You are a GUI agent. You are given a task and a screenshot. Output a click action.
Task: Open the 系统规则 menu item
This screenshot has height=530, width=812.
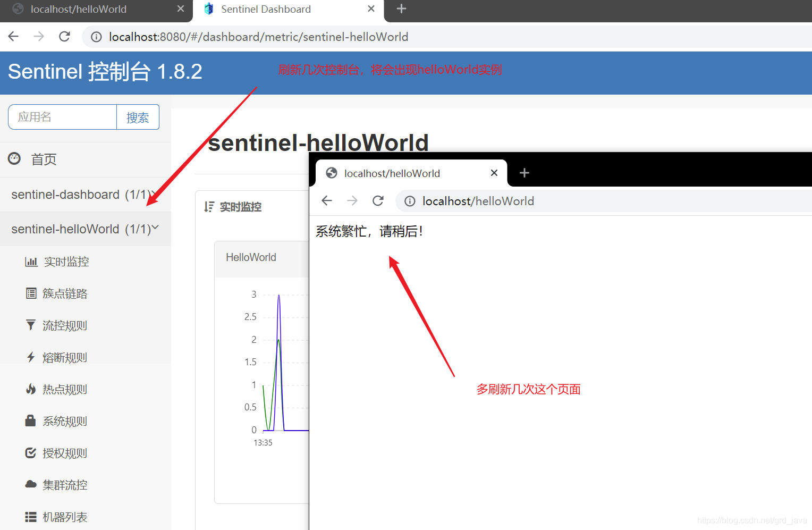tap(65, 421)
